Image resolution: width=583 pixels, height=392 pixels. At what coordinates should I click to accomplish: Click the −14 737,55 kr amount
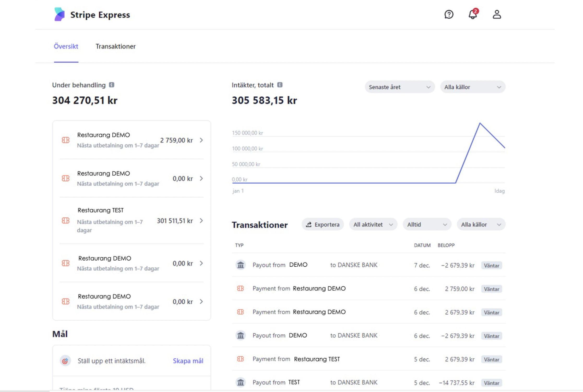click(457, 383)
